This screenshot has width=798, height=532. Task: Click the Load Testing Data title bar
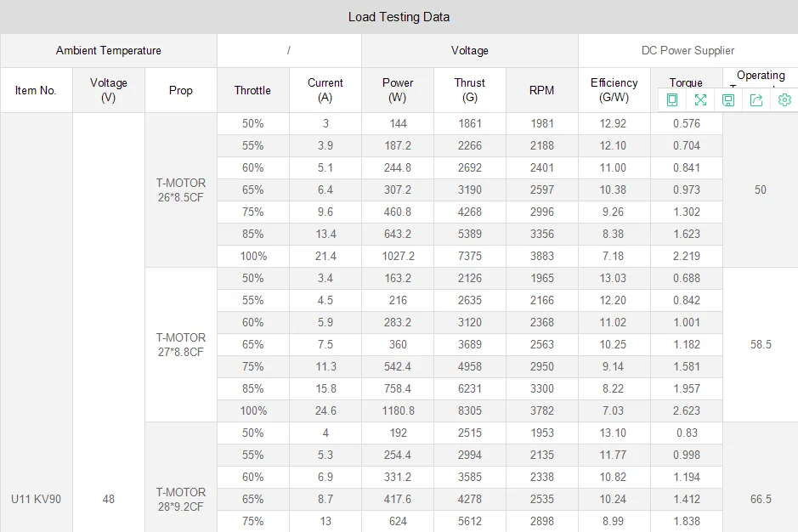click(399, 17)
